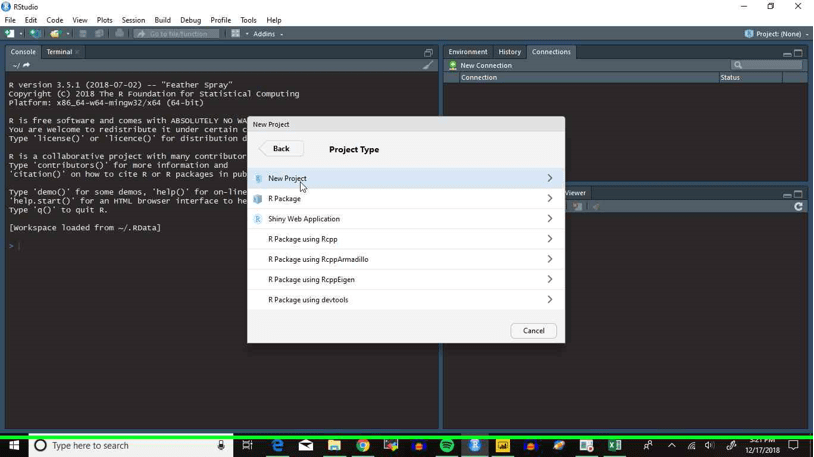Open the New File dropdown arrow

pyautogui.click(x=21, y=34)
